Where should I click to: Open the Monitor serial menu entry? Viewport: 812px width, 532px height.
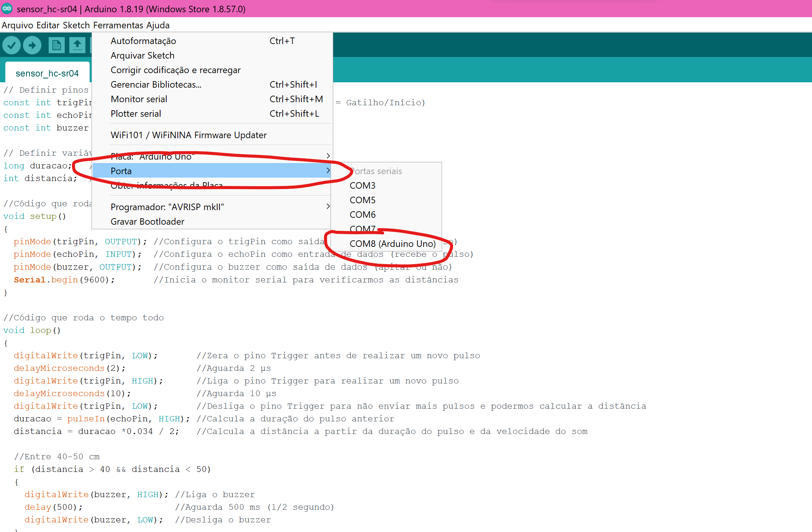pos(139,99)
